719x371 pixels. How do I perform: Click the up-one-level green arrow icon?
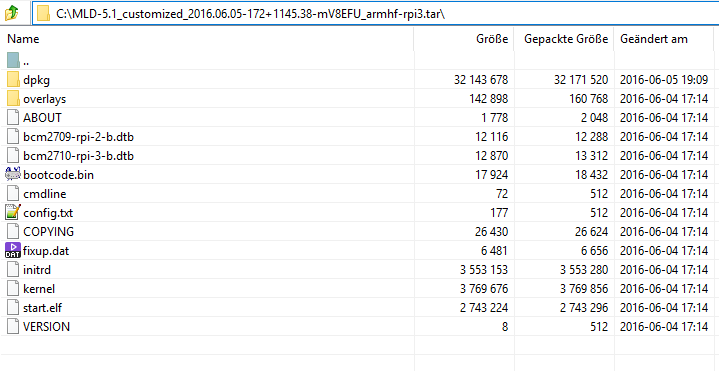[11, 13]
